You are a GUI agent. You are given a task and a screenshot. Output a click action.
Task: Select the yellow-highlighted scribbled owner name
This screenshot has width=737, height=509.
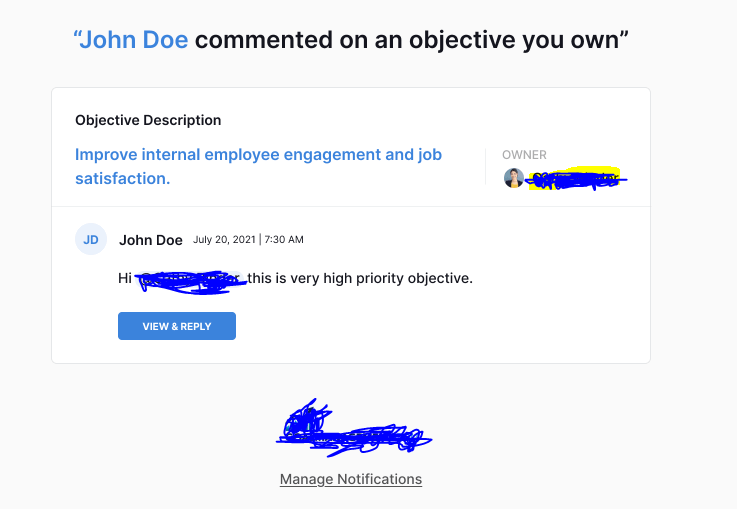(x=575, y=178)
